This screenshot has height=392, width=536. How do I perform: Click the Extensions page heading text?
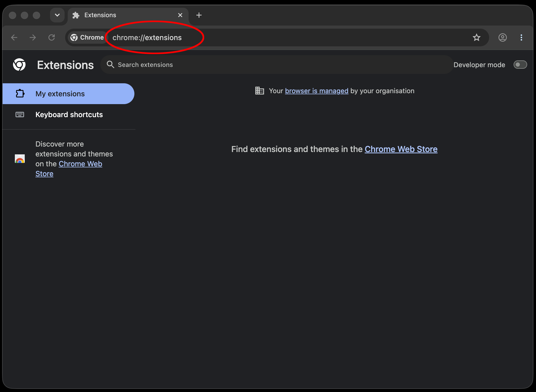point(65,65)
